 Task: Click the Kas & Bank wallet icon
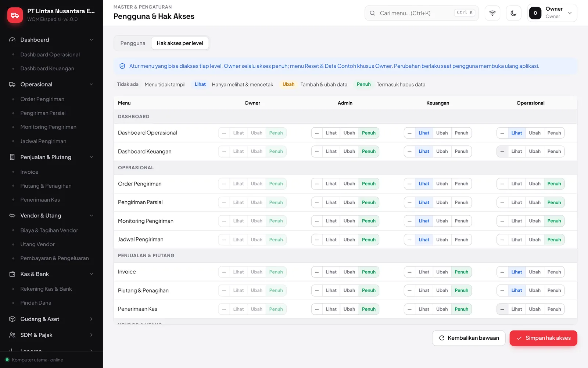(12, 274)
